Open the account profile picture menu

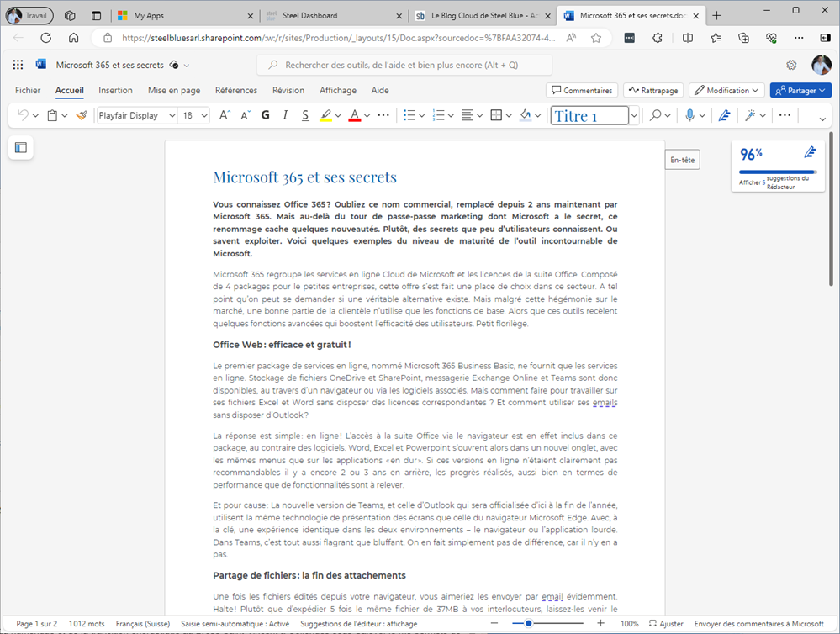point(822,65)
